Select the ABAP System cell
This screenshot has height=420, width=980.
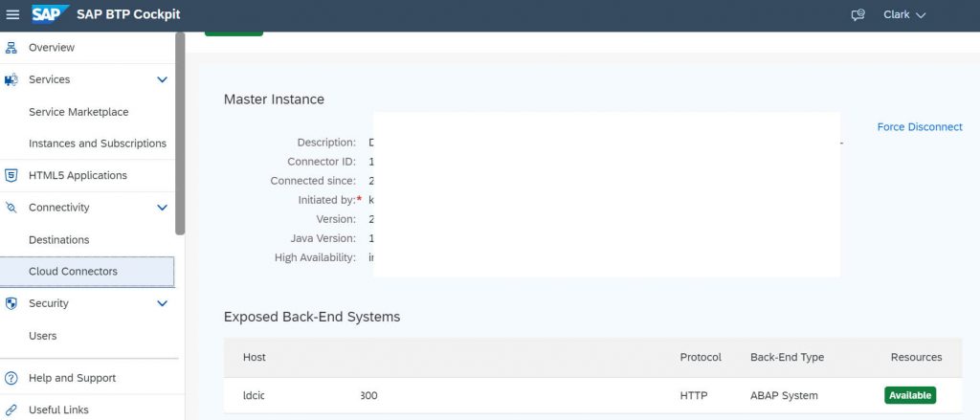coord(784,396)
